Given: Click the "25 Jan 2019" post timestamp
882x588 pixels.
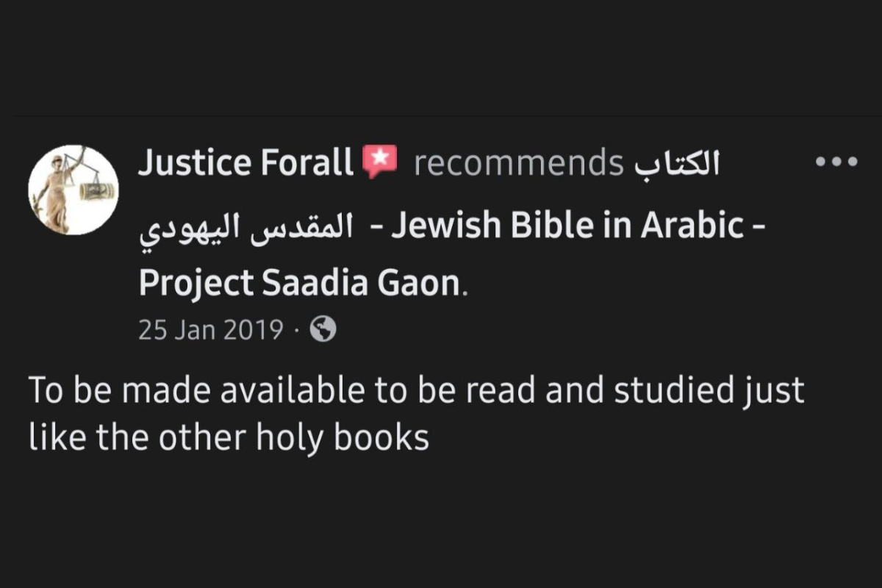Looking at the screenshot, I should [210, 331].
